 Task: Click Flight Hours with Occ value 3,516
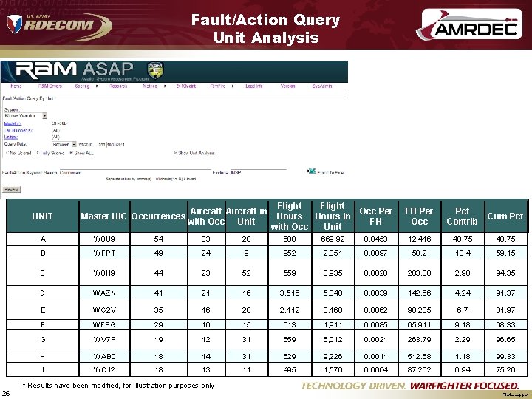tap(290, 293)
